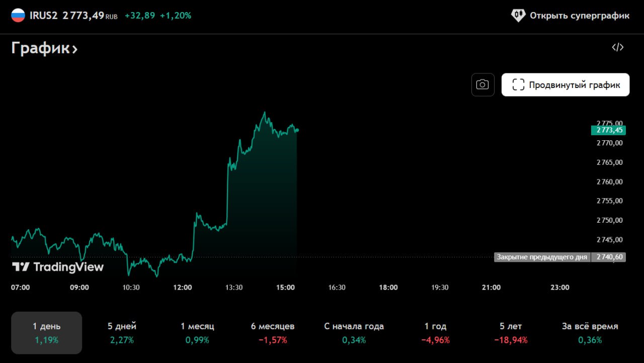This screenshot has width=644, height=363.
Task: Expand the График heading chevron
Action: tap(74, 49)
